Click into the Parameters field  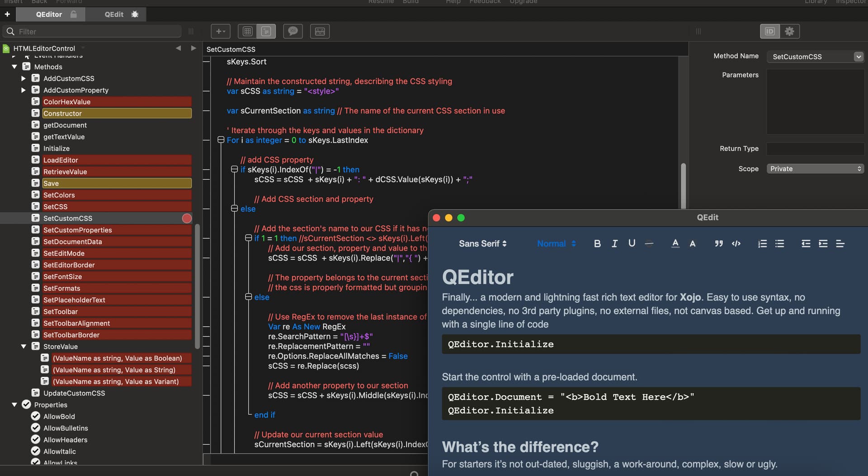click(x=815, y=102)
